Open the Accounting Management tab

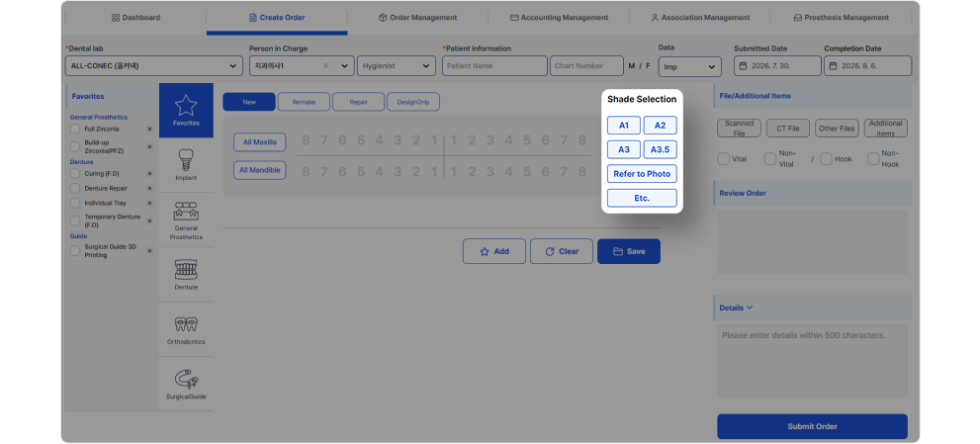pyautogui.click(x=559, y=18)
